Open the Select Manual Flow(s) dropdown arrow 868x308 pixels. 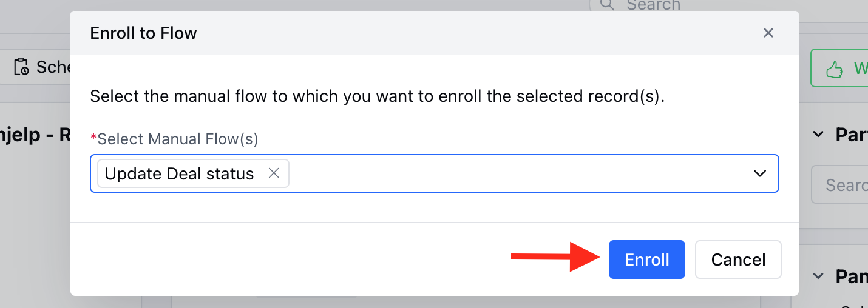coord(760,173)
